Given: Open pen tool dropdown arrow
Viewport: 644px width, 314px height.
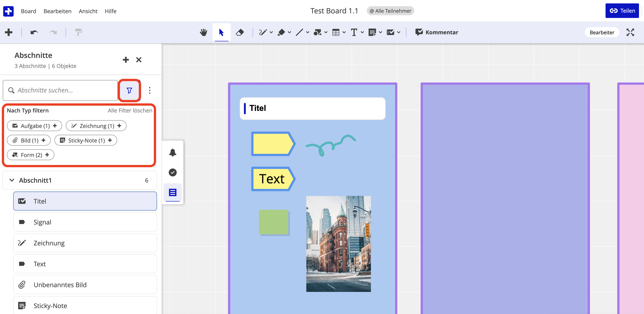Looking at the screenshot, I should [x=271, y=32].
